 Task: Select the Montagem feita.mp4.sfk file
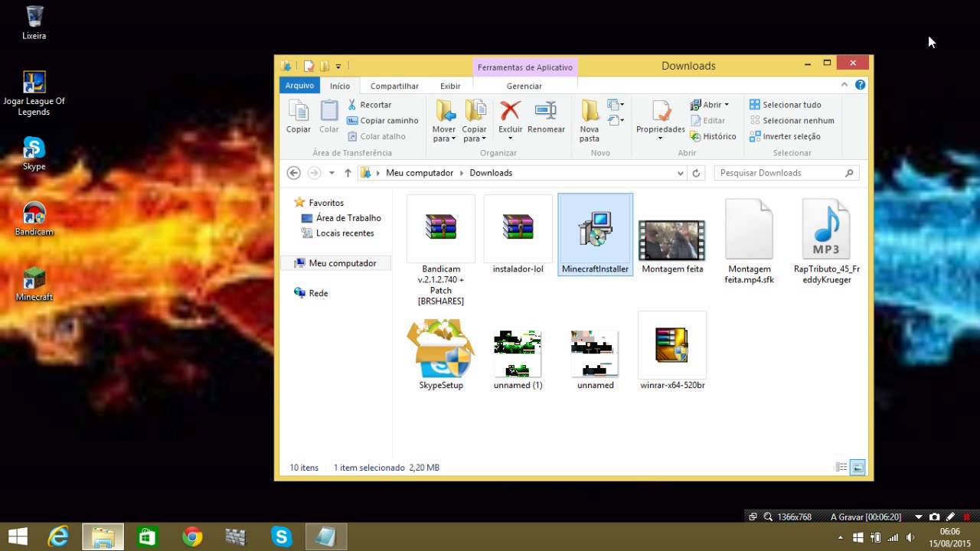(x=750, y=240)
